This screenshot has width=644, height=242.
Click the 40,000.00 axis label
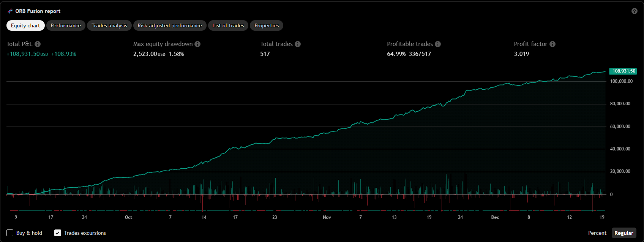point(620,149)
